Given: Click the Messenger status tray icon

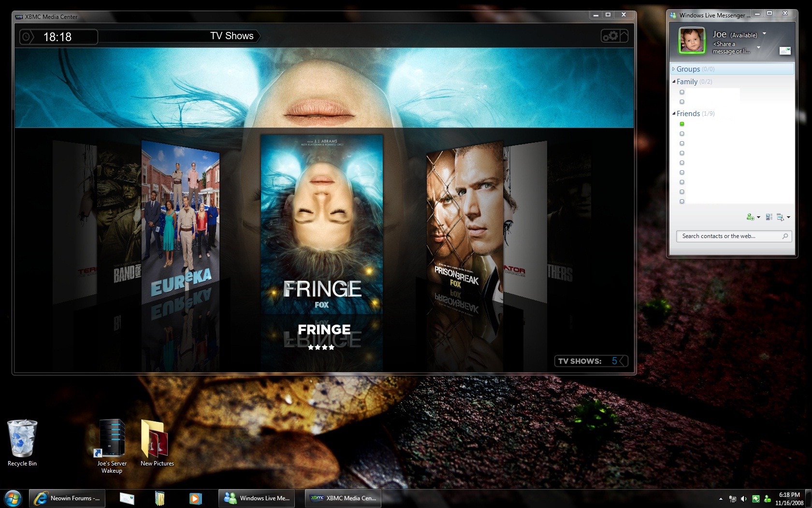Looking at the screenshot, I should 767,499.
